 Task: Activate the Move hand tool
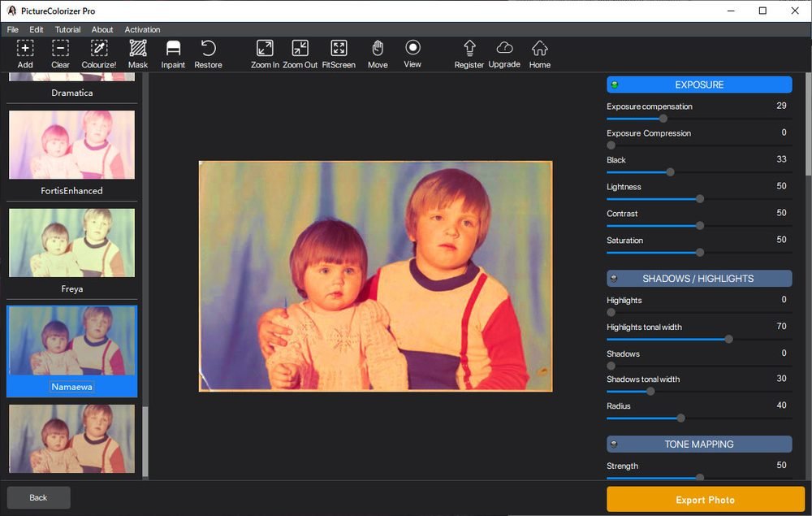[378, 49]
